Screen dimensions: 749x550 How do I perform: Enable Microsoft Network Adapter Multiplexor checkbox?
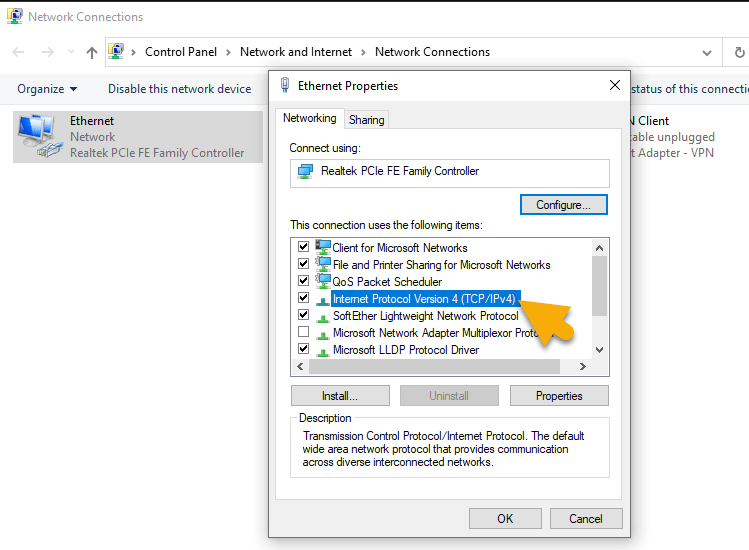coord(304,332)
